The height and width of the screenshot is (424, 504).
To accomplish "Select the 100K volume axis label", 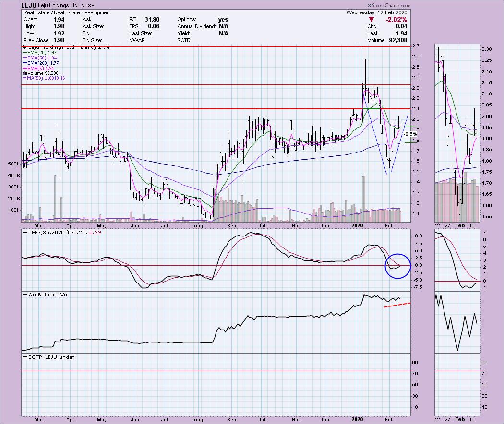I will tap(14, 210).
